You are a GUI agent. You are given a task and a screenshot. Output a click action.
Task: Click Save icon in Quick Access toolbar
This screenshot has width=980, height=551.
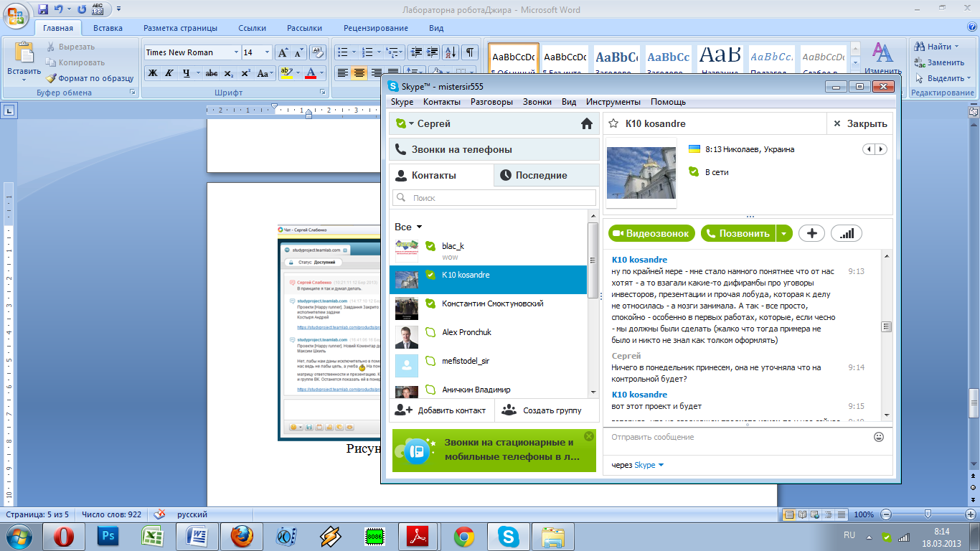[x=43, y=9]
